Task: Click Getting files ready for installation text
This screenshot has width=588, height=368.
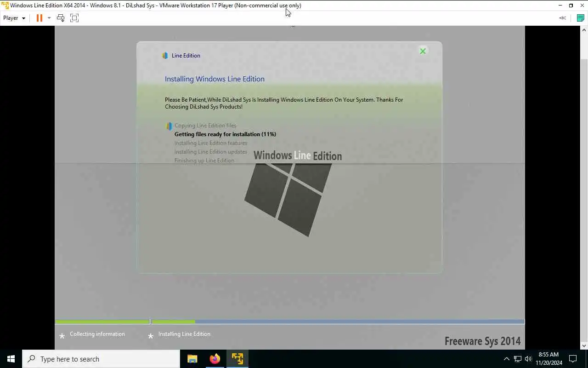Action: point(225,134)
